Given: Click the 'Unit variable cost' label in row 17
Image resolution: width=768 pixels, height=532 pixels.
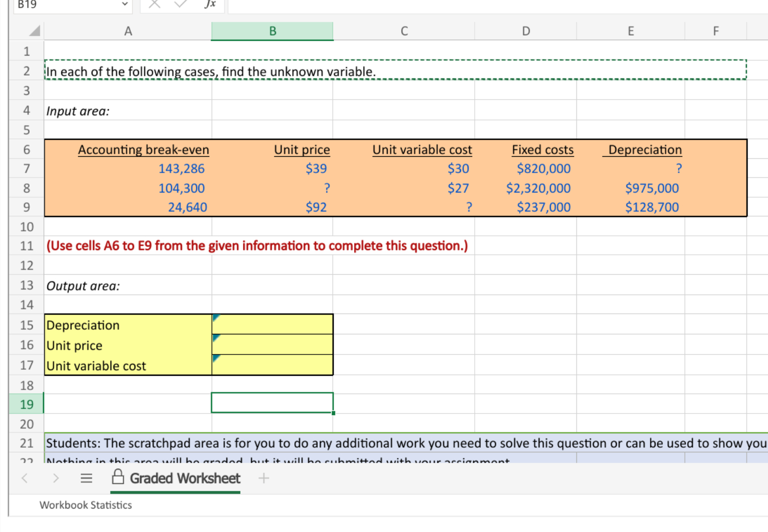Looking at the screenshot, I should coord(128,366).
